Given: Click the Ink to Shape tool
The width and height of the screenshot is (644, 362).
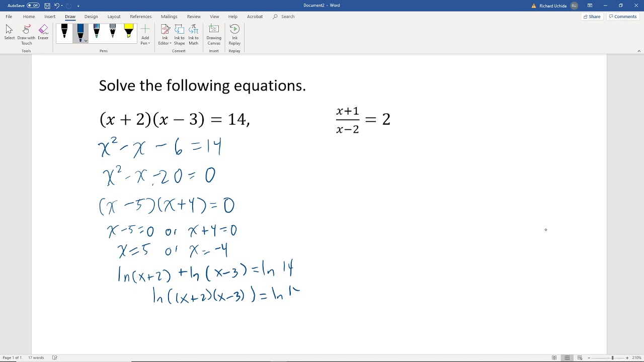Looking at the screenshot, I should (179, 35).
